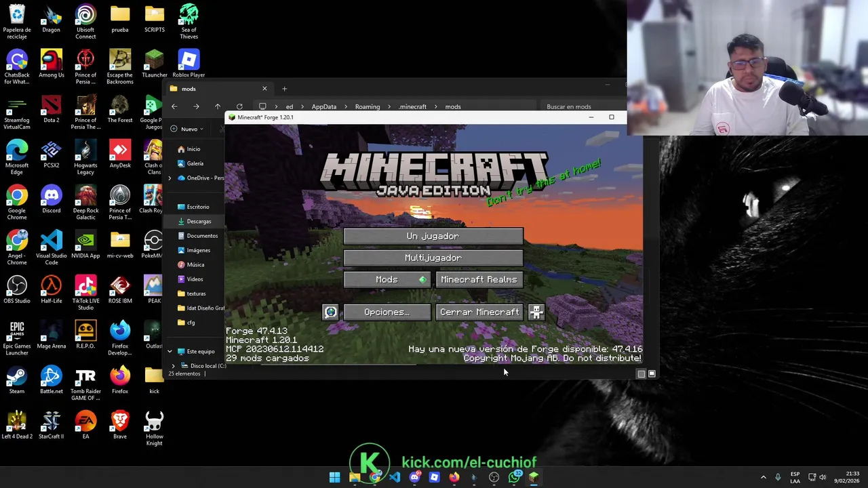Open the Nuevo dropdown in Explorer

[188, 129]
